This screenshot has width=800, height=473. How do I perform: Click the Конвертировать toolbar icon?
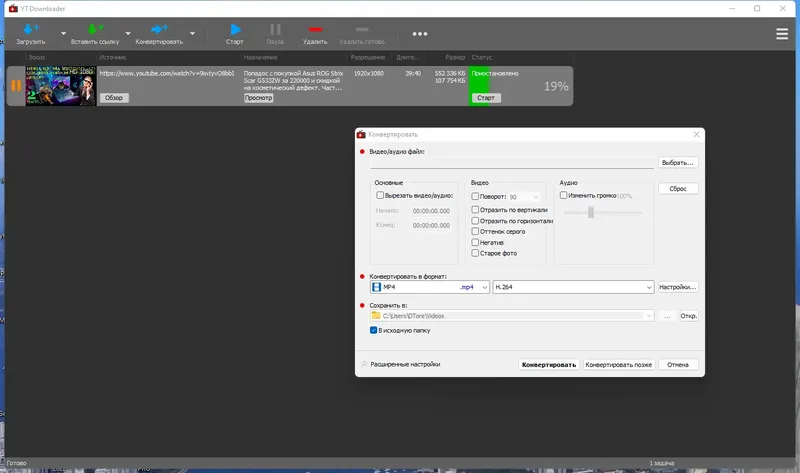tap(159, 29)
